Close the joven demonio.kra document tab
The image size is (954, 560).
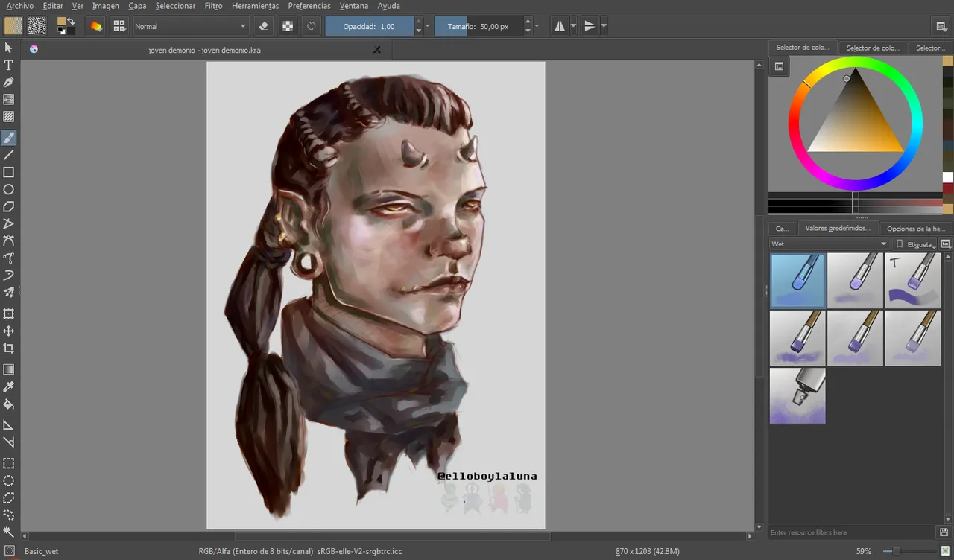(x=377, y=50)
